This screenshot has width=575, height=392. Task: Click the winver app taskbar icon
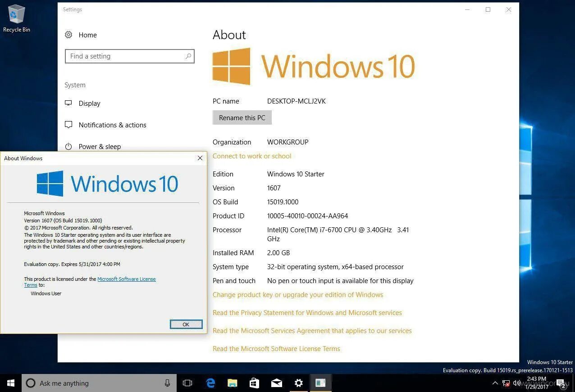click(x=320, y=383)
